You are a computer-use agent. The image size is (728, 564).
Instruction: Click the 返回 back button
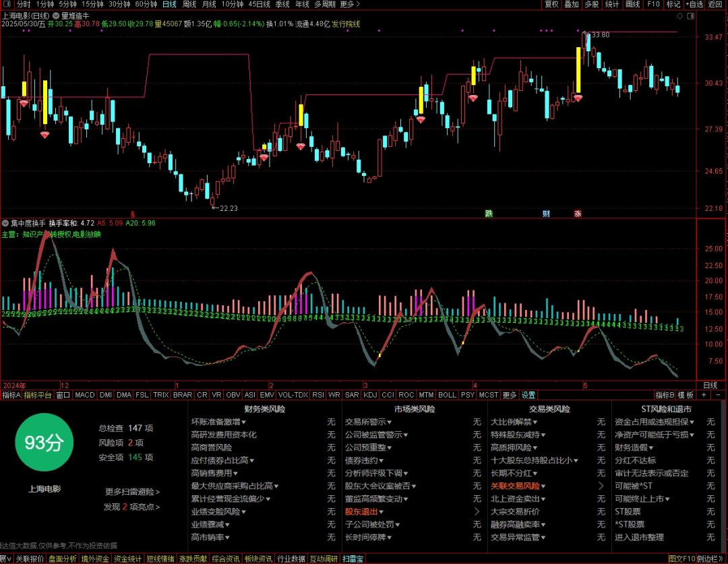[x=715, y=4]
